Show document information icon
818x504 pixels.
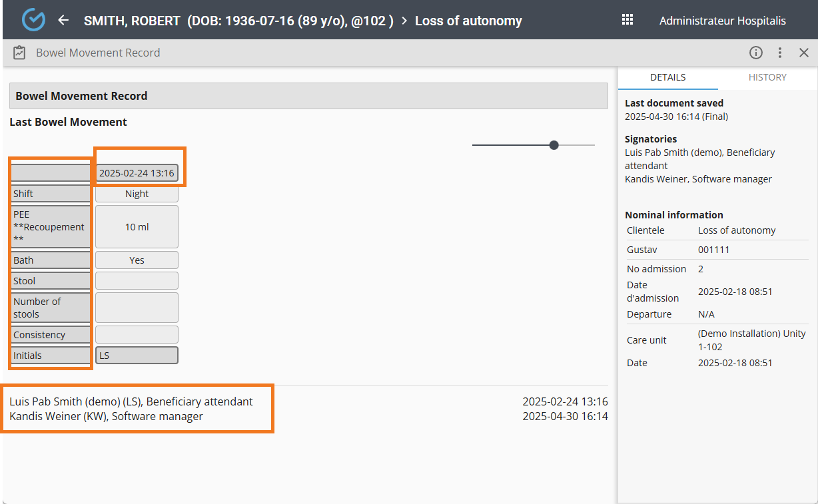pyautogui.click(x=755, y=53)
